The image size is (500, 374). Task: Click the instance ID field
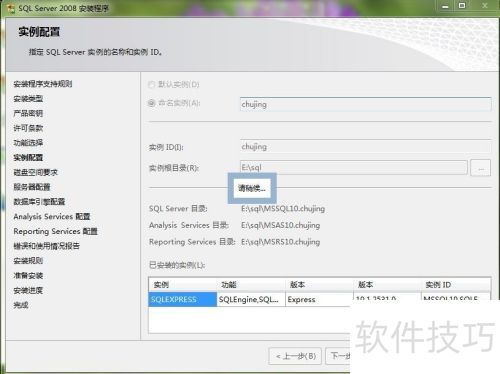pos(365,147)
